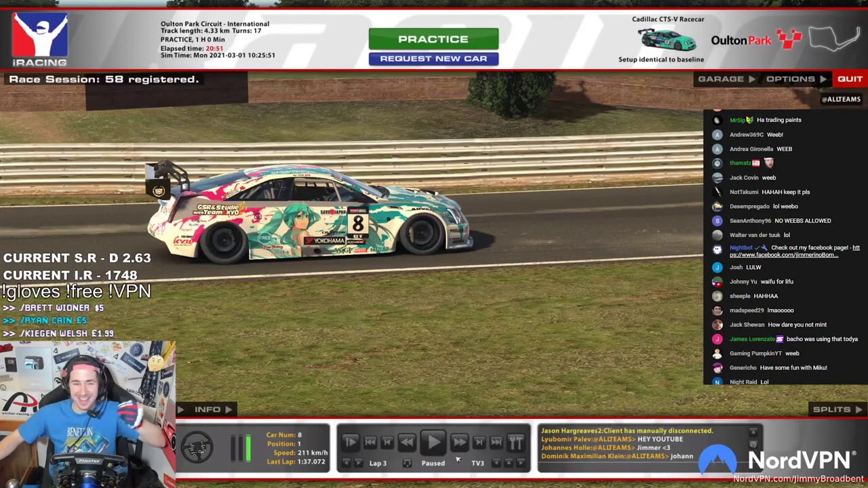
Task: Go to the next lap in the replay
Action: click(359, 463)
